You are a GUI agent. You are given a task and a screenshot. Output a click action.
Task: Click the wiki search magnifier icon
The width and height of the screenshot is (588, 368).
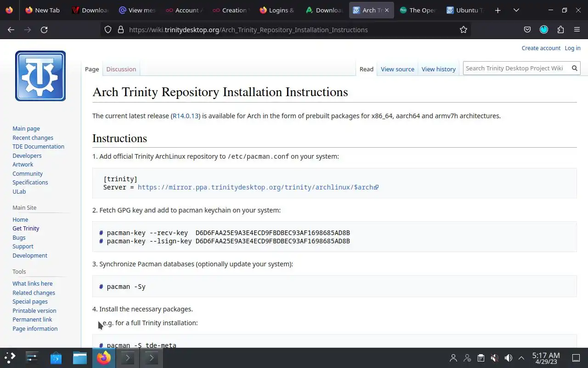click(x=574, y=68)
